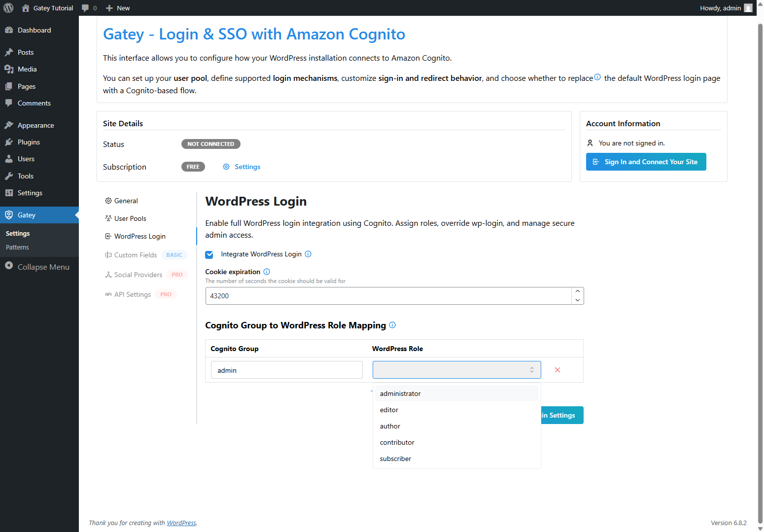This screenshot has width=764, height=532.
Task: Click the gear icon beside subscription Settings
Action: coord(226,167)
